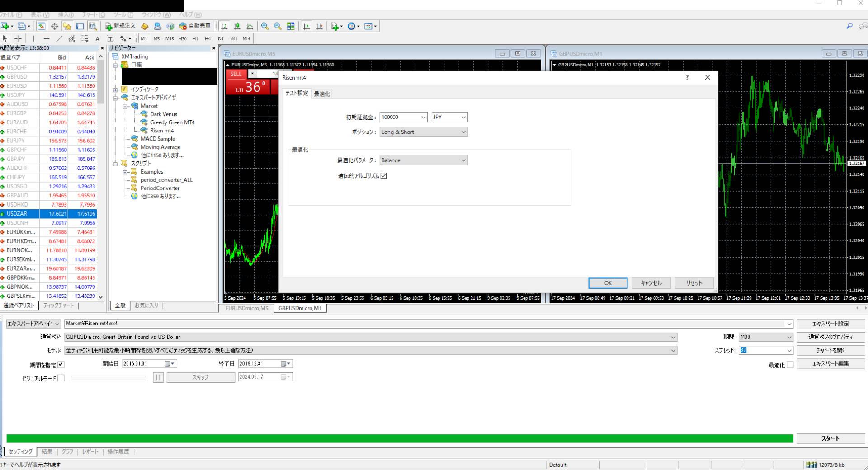Open the 結果 tab in the tester
The height and width of the screenshot is (470, 868).
coord(47,451)
